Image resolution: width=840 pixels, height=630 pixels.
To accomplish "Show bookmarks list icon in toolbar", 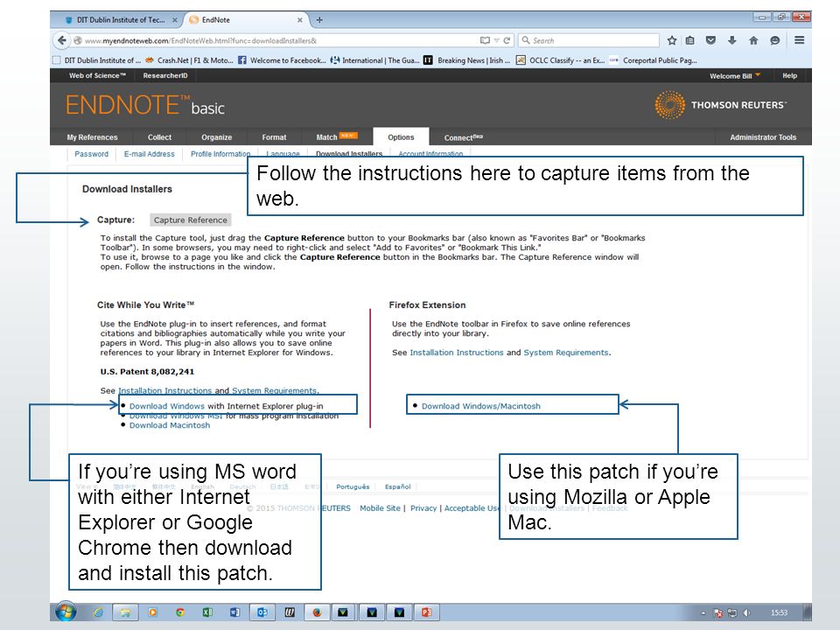I will [690, 40].
